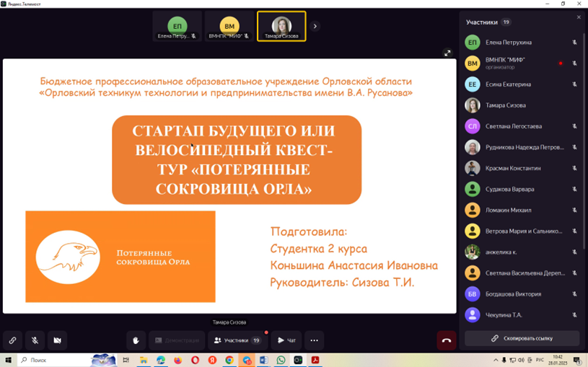
Task: Expand the presentation to full screen
Action: [447, 53]
